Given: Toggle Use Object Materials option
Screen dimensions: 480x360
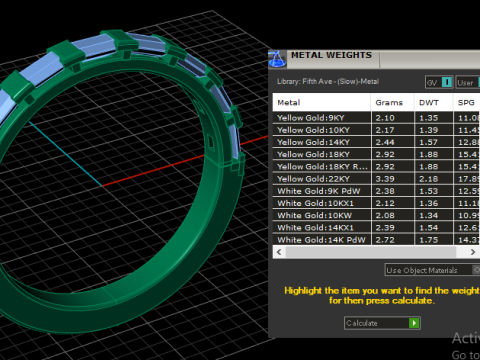Looking at the screenshot, I should [432, 270].
